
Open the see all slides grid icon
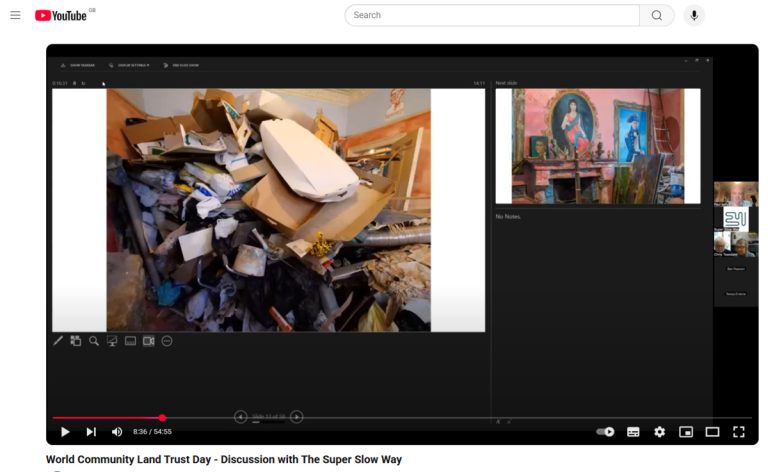75,341
